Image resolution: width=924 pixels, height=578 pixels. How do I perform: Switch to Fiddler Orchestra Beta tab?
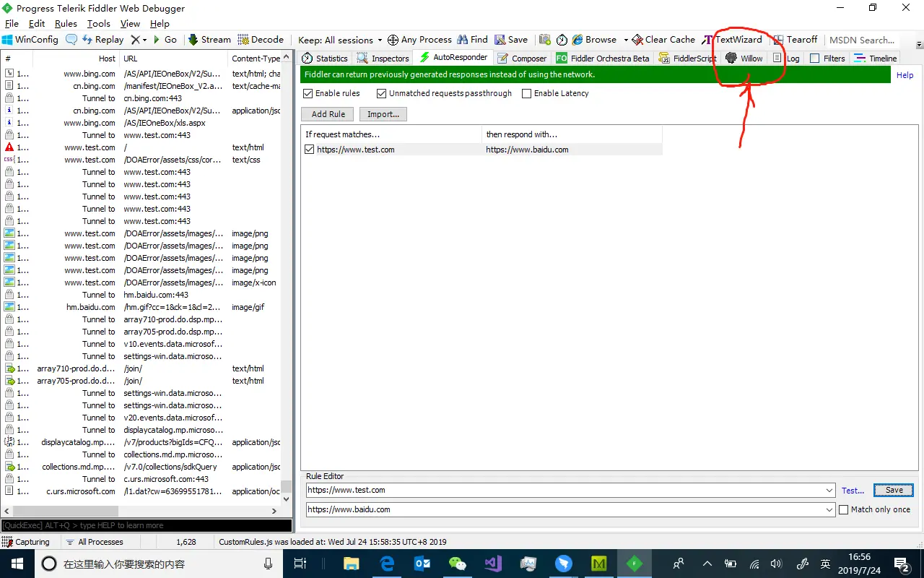[603, 59]
